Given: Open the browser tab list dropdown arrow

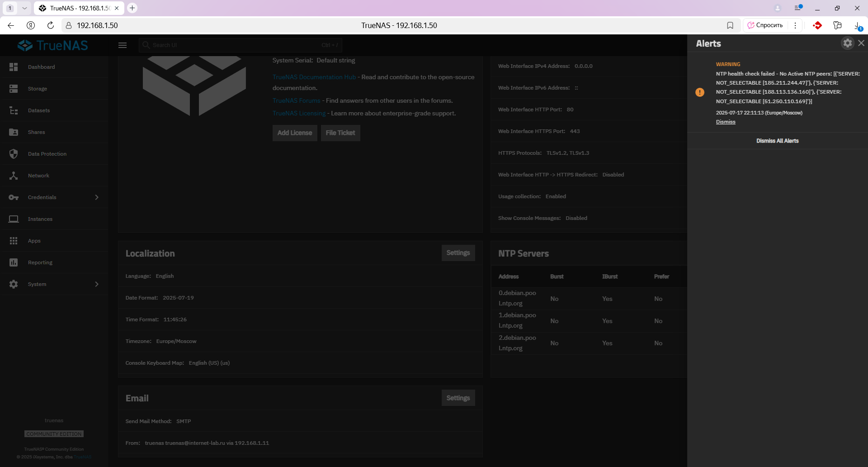Looking at the screenshot, I should [24, 8].
